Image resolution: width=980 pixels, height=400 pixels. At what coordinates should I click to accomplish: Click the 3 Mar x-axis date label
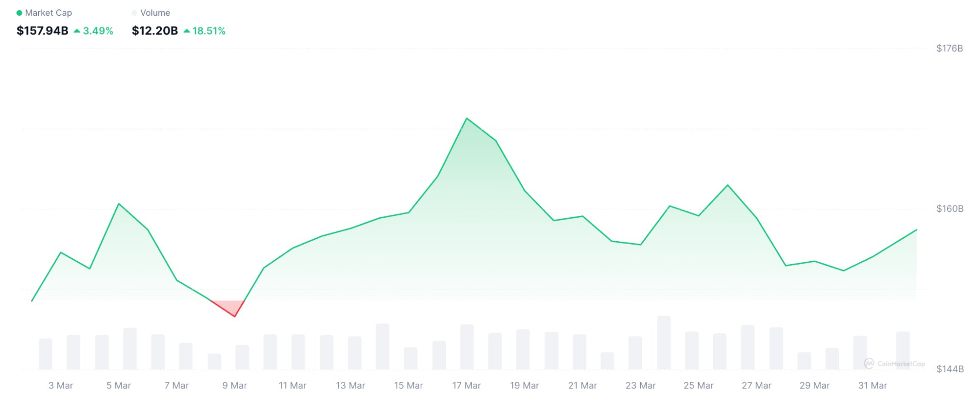point(61,386)
